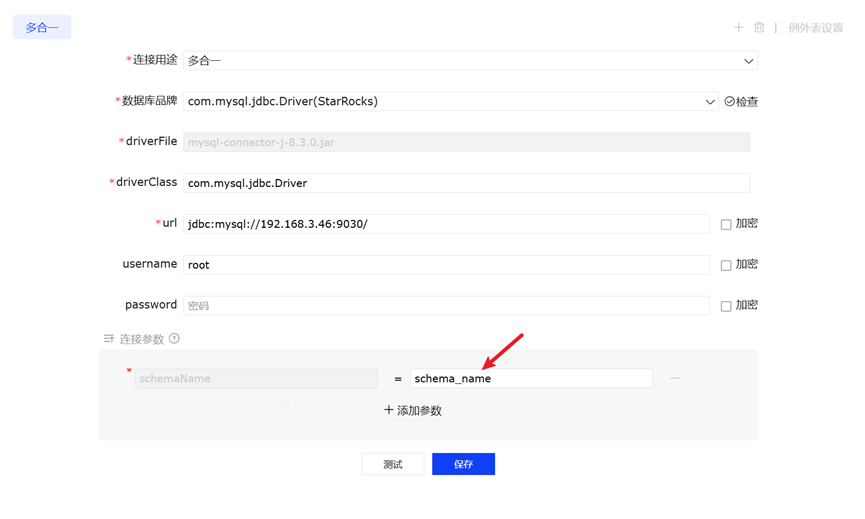
Task: Click the help icon beside 连接参数
Action: pos(174,339)
